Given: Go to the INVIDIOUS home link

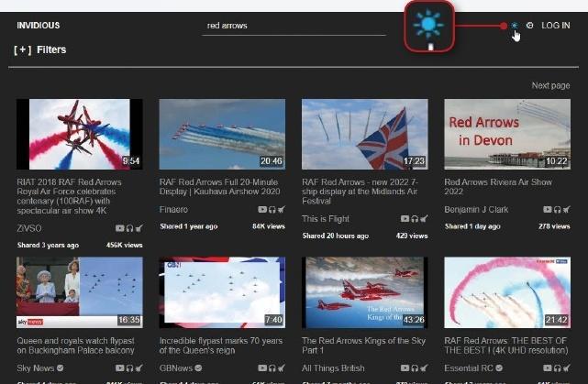Looking at the screenshot, I should [x=39, y=26].
